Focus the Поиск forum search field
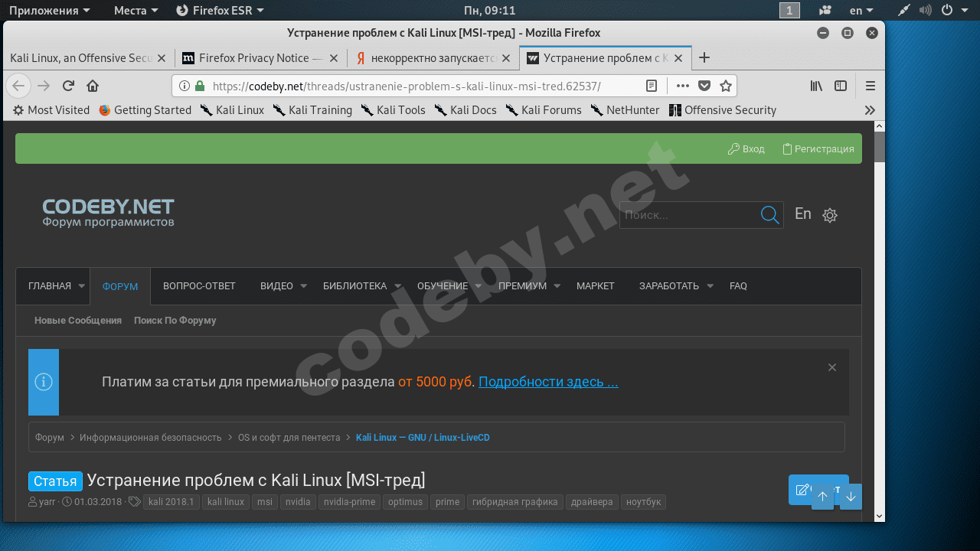 point(688,215)
